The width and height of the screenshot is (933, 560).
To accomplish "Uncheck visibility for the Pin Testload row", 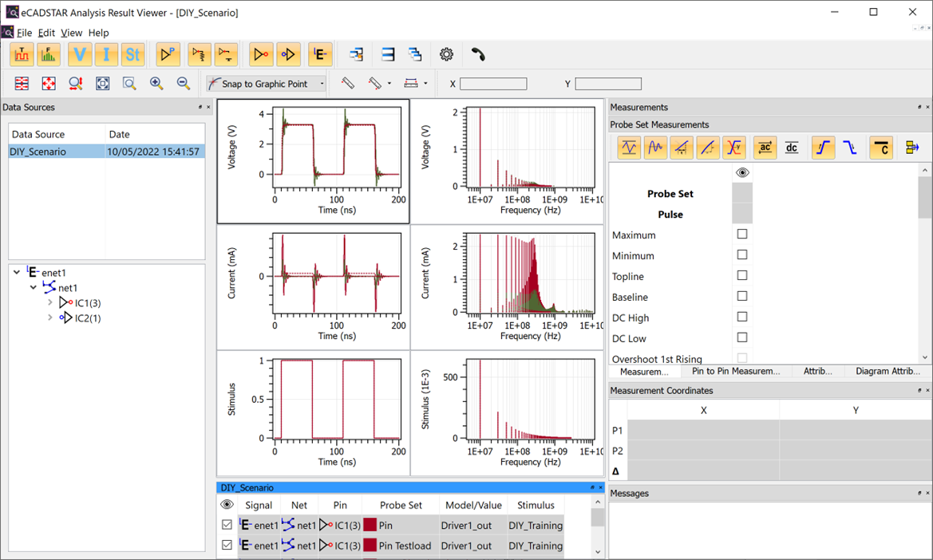I will (227, 546).
